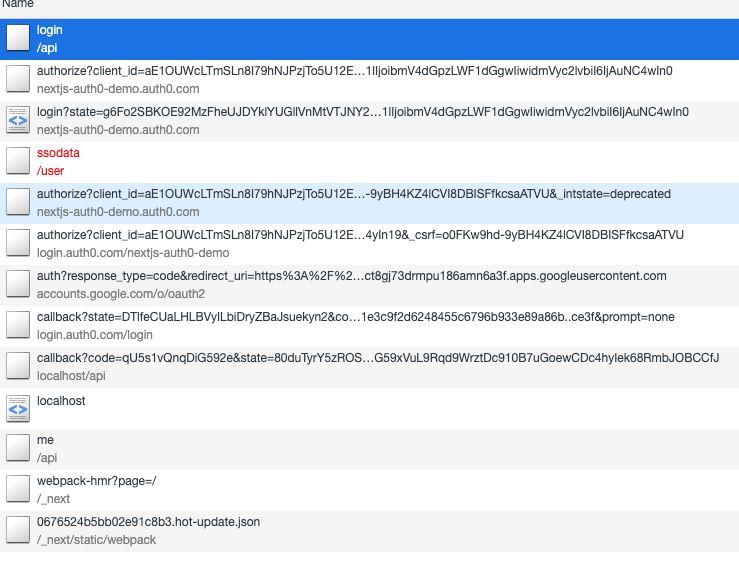Click the document icon beside localhost request
Image resolution: width=739 pixels, height=561 pixels.
18,409
